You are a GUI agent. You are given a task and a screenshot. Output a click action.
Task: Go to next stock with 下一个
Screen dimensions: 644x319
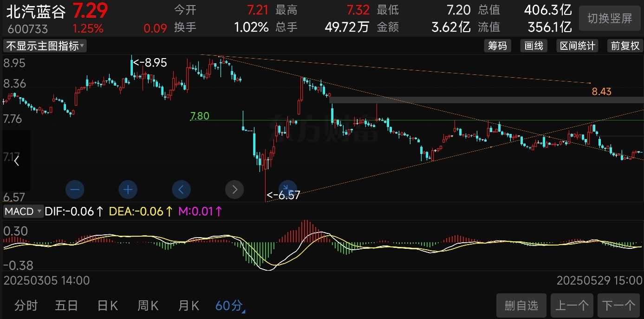point(618,306)
